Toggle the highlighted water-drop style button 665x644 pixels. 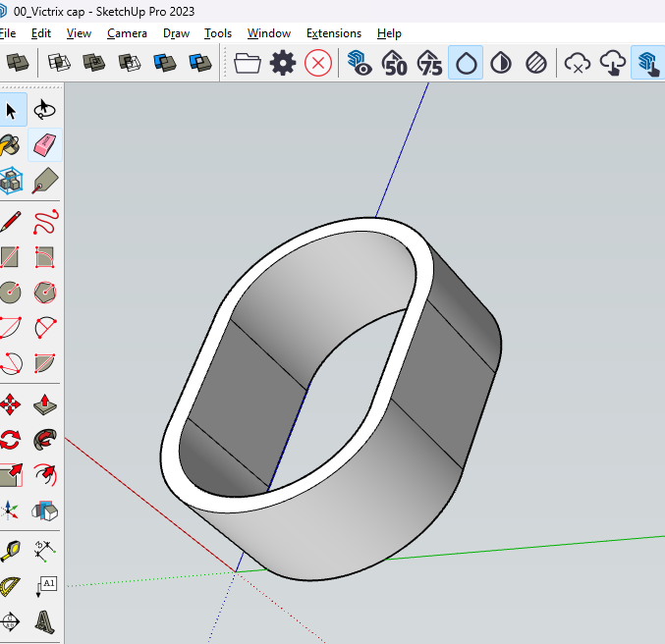click(466, 64)
